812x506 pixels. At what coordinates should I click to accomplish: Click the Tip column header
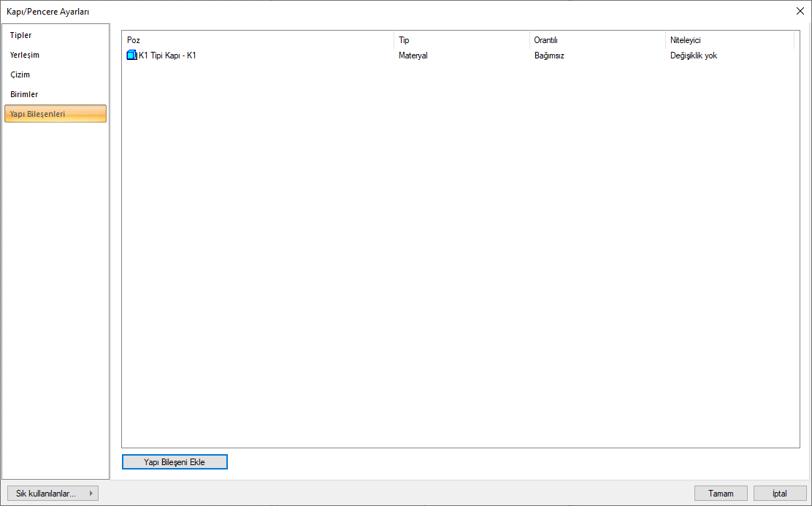[x=461, y=40]
